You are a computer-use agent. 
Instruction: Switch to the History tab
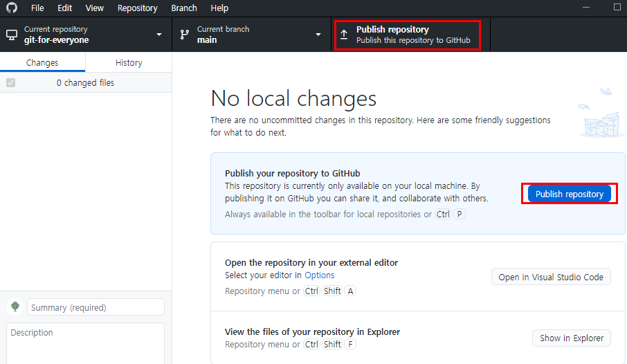(129, 62)
